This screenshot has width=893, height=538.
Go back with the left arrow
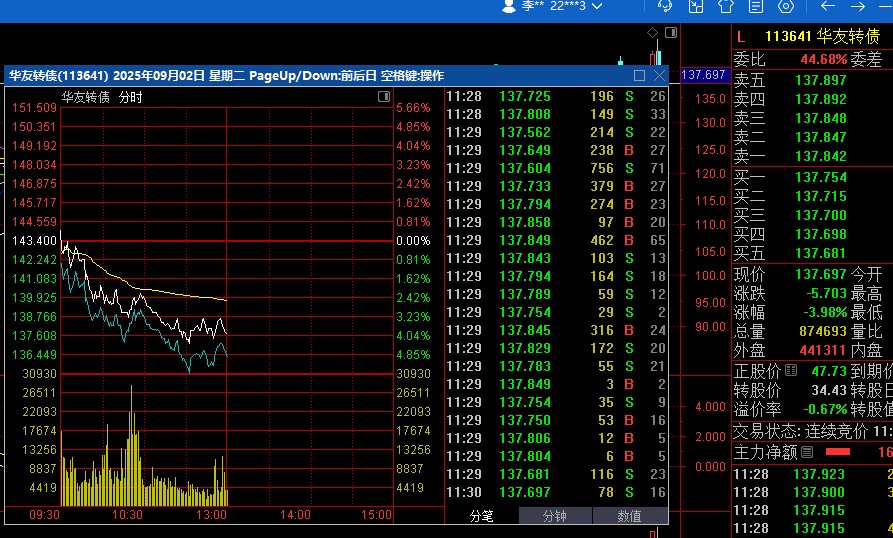coord(828,6)
